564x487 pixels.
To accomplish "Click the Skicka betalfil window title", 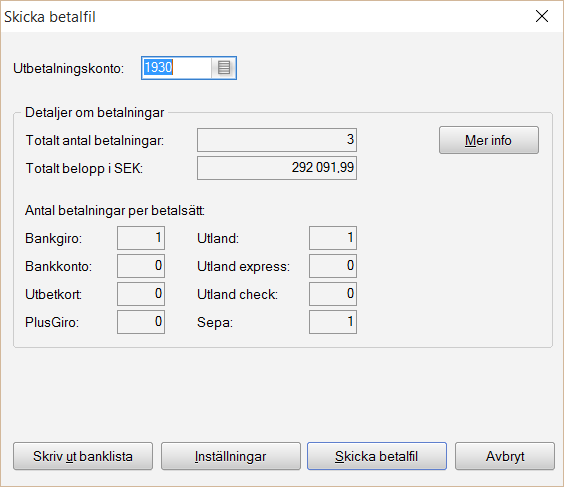I will tap(50, 17).
